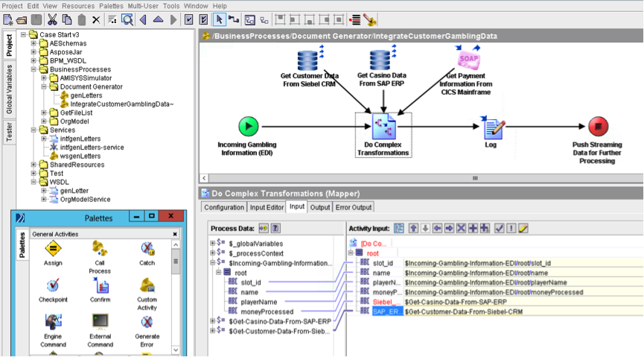Delete mapping element with X in Activity Input
Image resolution: width=644 pixels, height=357 pixels.
[x=462, y=228]
